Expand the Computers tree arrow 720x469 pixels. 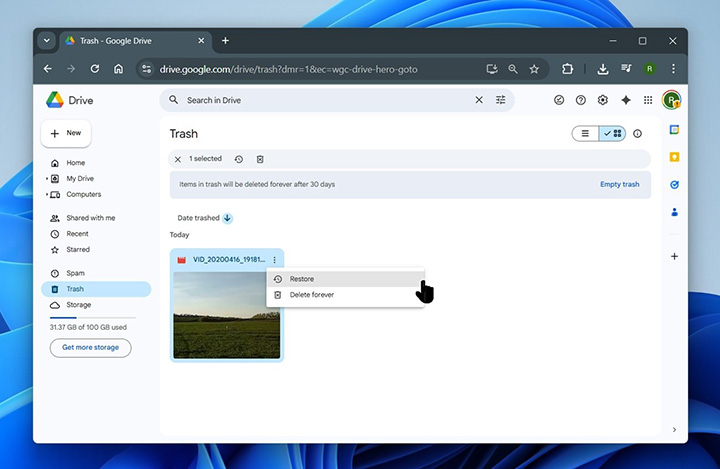47,194
